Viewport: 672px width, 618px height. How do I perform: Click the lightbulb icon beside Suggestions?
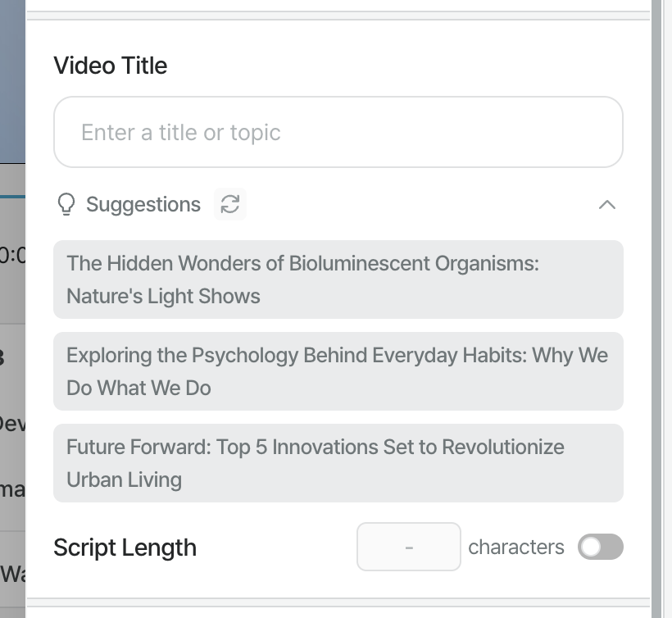pyautogui.click(x=66, y=204)
